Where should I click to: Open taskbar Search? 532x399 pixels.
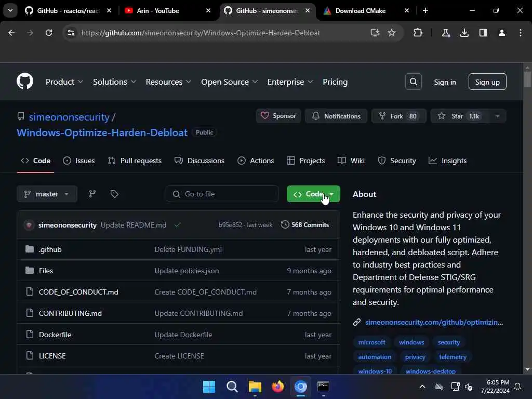pyautogui.click(x=232, y=387)
